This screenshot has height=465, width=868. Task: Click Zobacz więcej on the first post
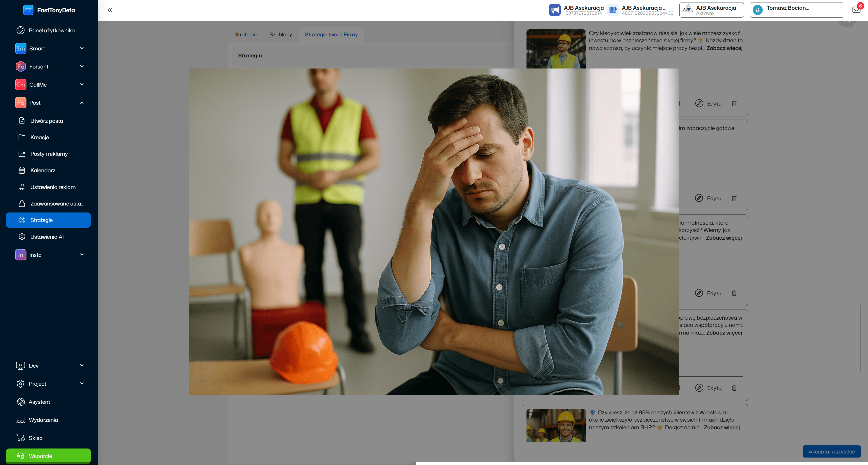[724, 48]
